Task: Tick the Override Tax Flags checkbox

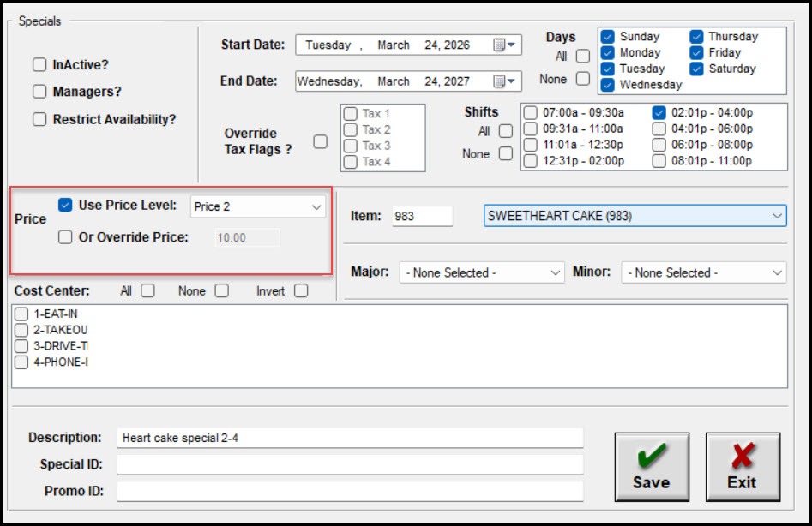Action: [320, 142]
